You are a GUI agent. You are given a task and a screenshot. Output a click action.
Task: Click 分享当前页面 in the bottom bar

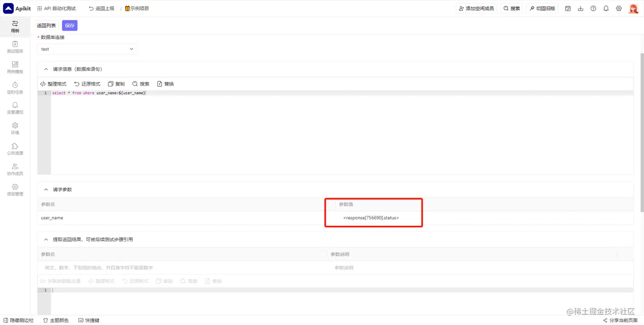pos(620,320)
